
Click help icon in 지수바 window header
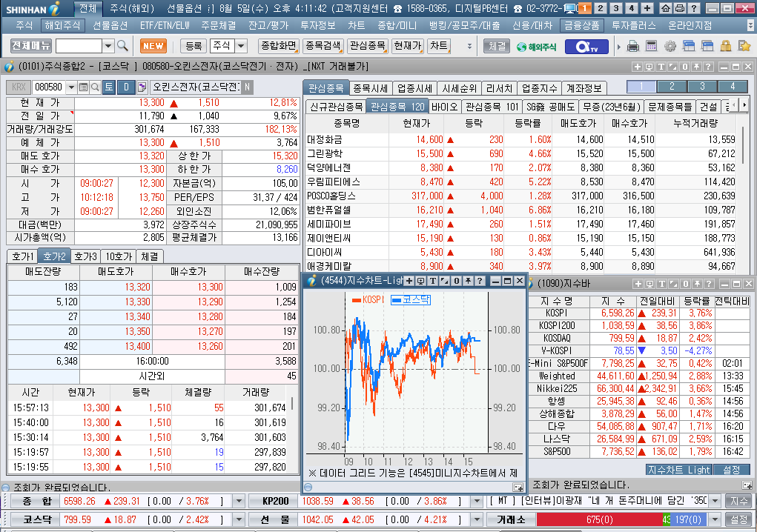click(x=708, y=284)
